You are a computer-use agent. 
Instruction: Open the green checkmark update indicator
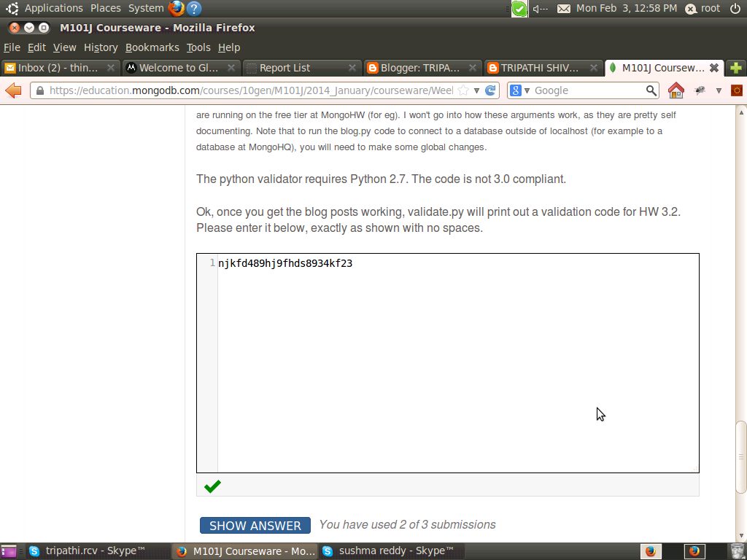click(519, 9)
